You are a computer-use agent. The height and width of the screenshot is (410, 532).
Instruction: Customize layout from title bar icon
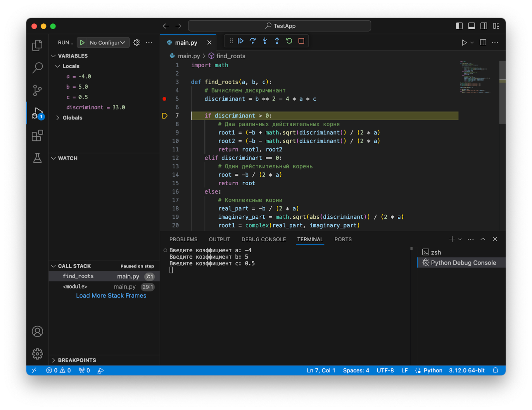496,26
